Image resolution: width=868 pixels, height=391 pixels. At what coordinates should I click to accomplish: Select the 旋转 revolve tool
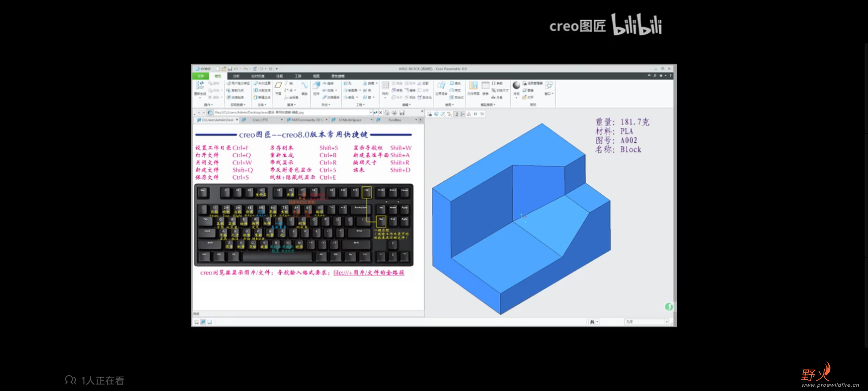click(328, 83)
